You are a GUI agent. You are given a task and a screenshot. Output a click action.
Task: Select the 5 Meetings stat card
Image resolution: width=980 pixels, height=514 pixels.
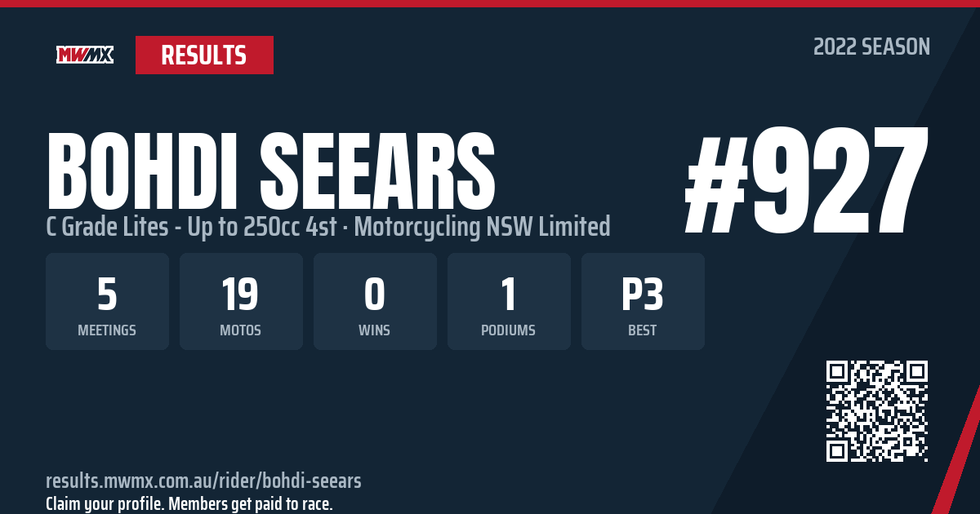click(x=107, y=301)
